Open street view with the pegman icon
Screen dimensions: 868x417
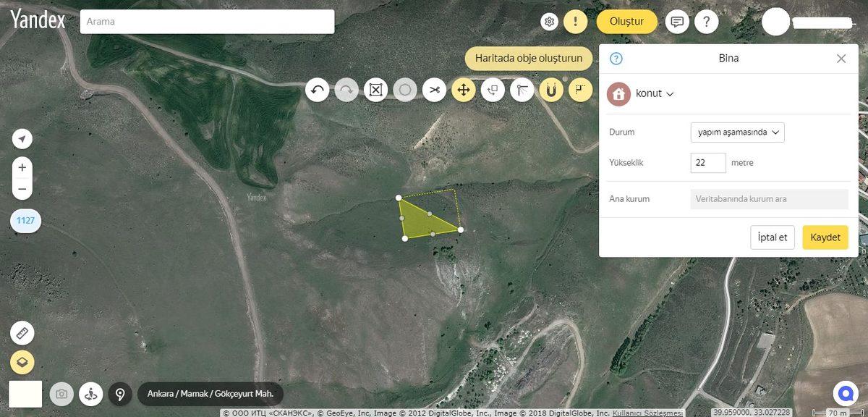[90, 394]
